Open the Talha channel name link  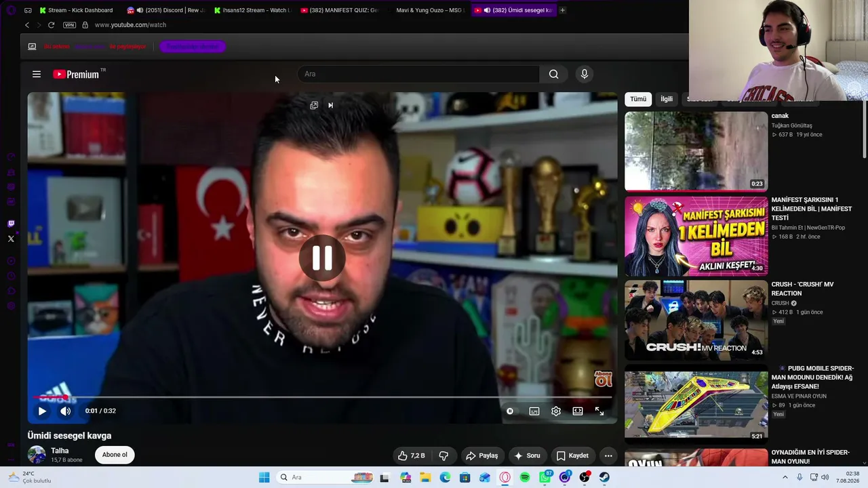[x=60, y=451]
